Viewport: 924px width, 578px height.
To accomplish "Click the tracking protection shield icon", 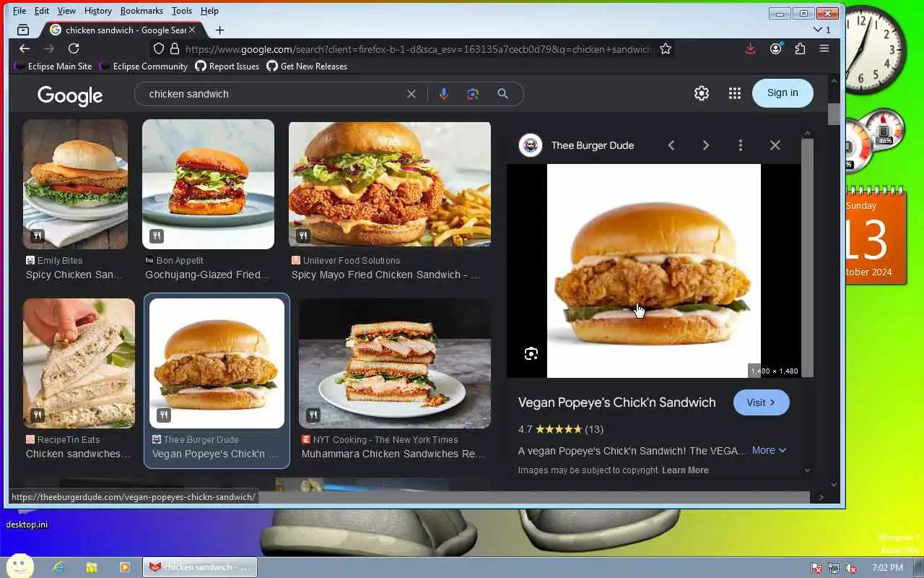I will (159, 48).
